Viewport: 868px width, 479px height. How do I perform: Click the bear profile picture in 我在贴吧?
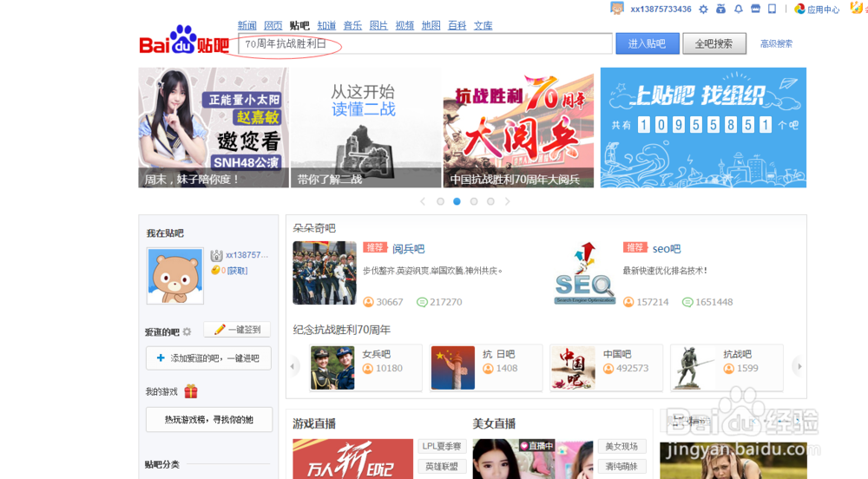[175, 276]
